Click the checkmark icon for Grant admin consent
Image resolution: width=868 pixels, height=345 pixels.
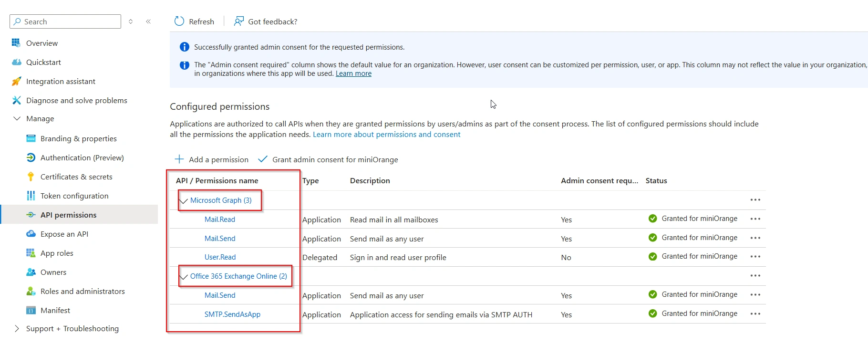262,159
